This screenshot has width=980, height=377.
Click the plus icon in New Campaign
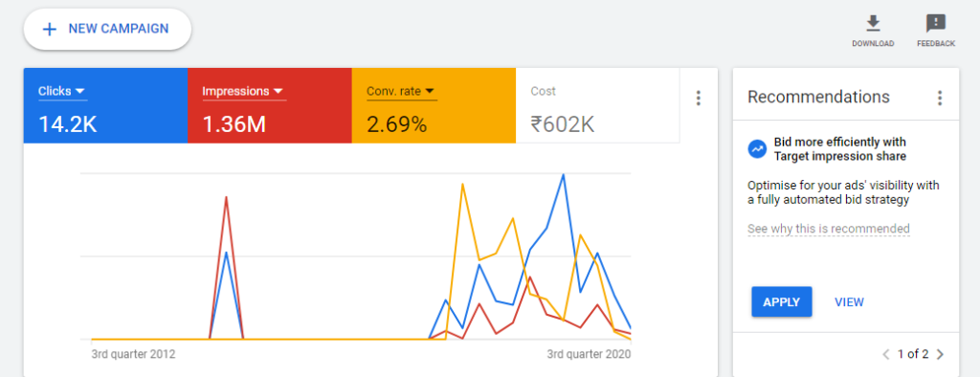point(49,29)
